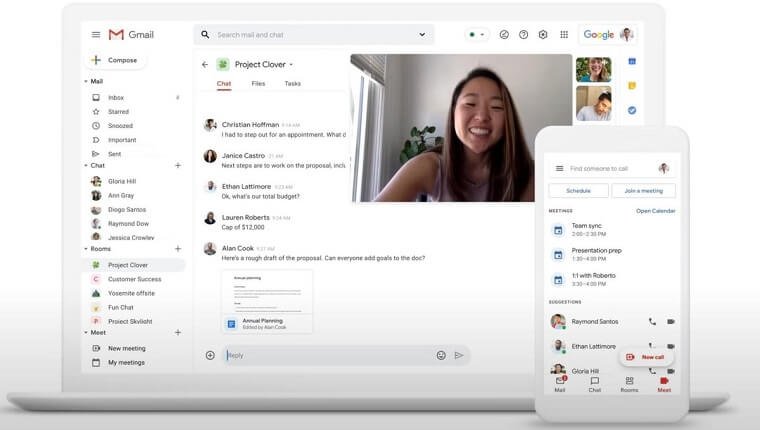Viewport: 760px width, 430px height.
Task: Click the search magnifier icon in Gmail
Action: coord(205,34)
